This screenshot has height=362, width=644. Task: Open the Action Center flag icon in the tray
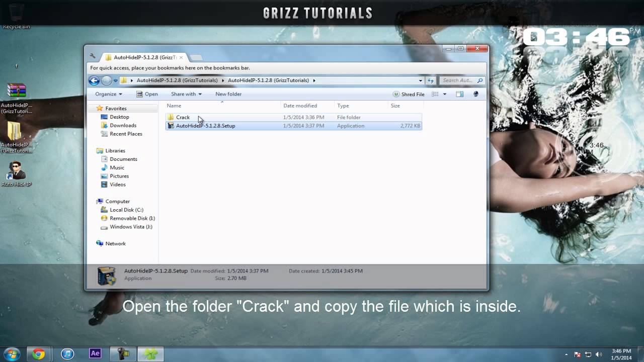[578, 354]
